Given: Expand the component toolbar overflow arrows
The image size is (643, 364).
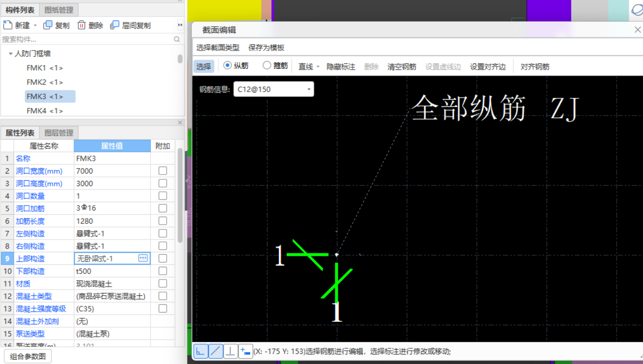Looking at the screenshot, I should (x=180, y=25).
